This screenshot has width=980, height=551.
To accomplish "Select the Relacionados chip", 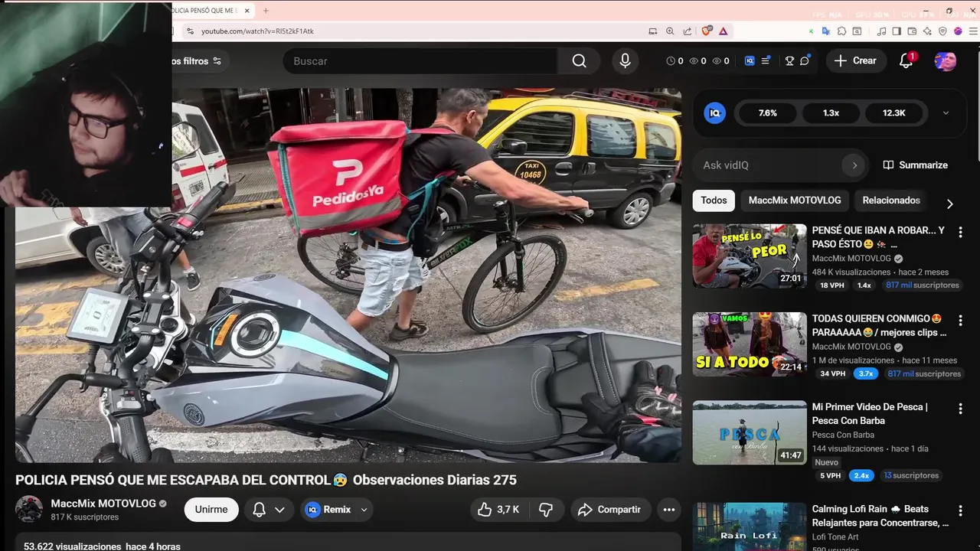I will pos(891,201).
